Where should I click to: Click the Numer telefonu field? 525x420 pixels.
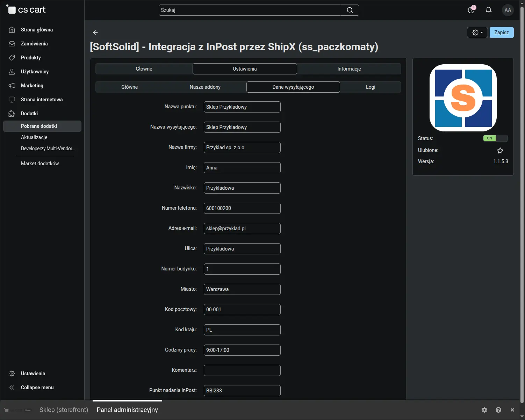[242, 208]
